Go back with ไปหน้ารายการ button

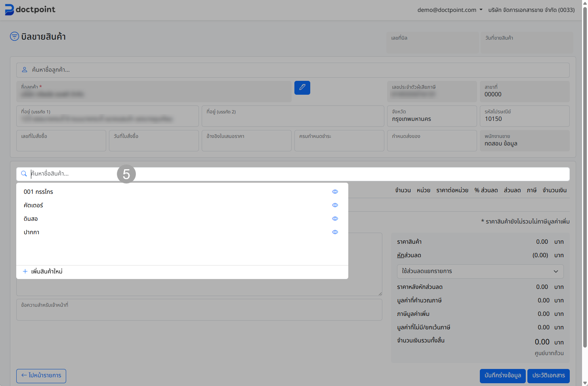(x=41, y=376)
